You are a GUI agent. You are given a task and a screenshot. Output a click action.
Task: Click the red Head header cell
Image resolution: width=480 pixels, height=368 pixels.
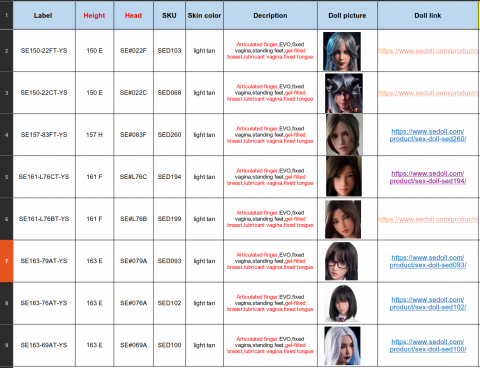click(x=133, y=15)
